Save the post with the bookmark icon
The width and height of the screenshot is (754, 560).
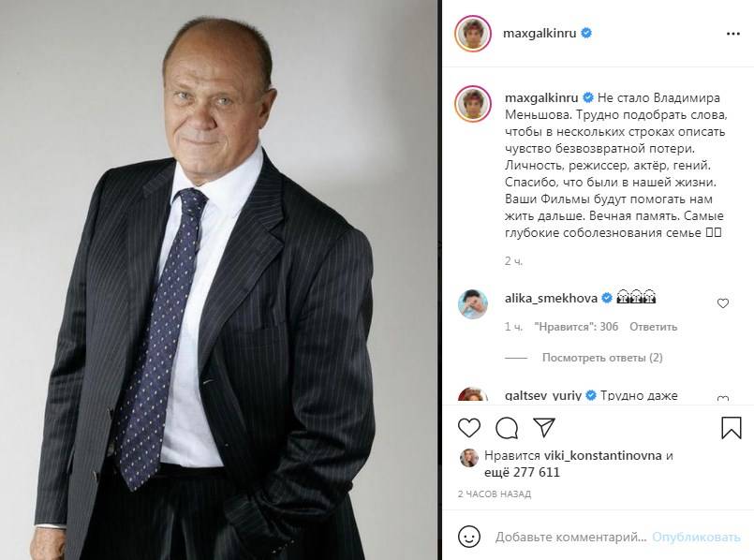(x=731, y=427)
